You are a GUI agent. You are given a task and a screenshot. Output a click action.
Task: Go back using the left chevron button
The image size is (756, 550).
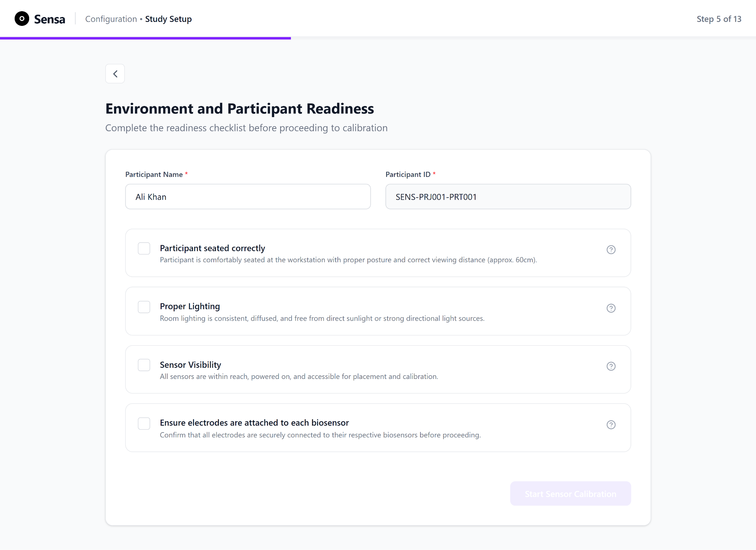115,74
